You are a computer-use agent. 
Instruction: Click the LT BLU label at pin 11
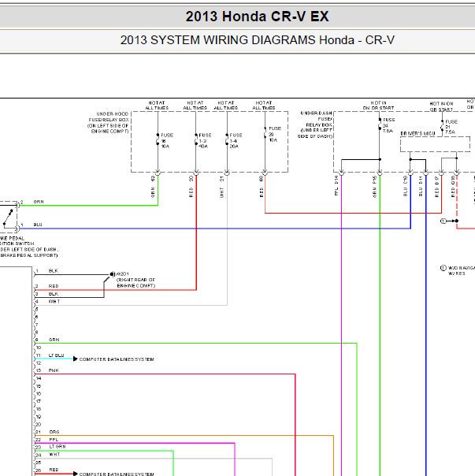pyautogui.click(x=57, y=355)
